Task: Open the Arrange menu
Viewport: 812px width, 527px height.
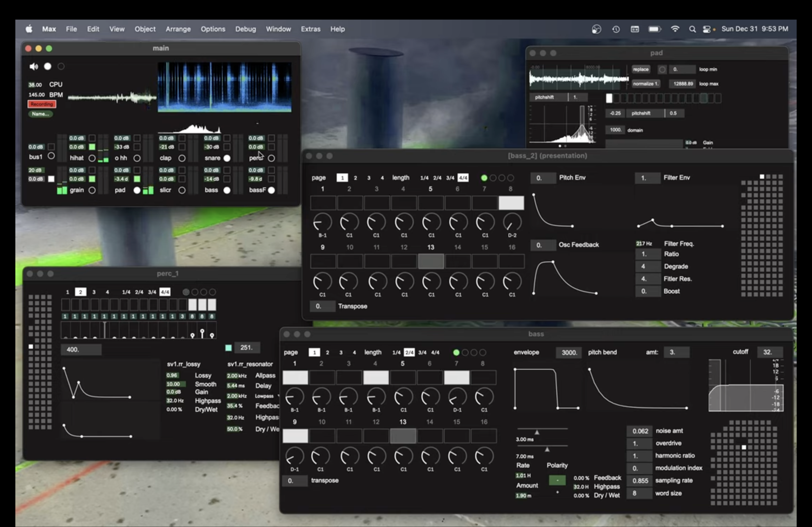Action: click(178, 29)
